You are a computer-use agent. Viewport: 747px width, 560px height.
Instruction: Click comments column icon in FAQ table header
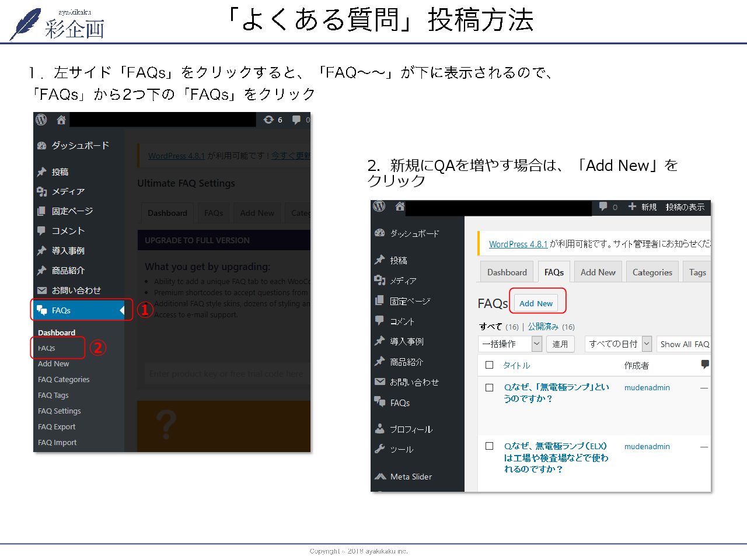tap(705, 365)
